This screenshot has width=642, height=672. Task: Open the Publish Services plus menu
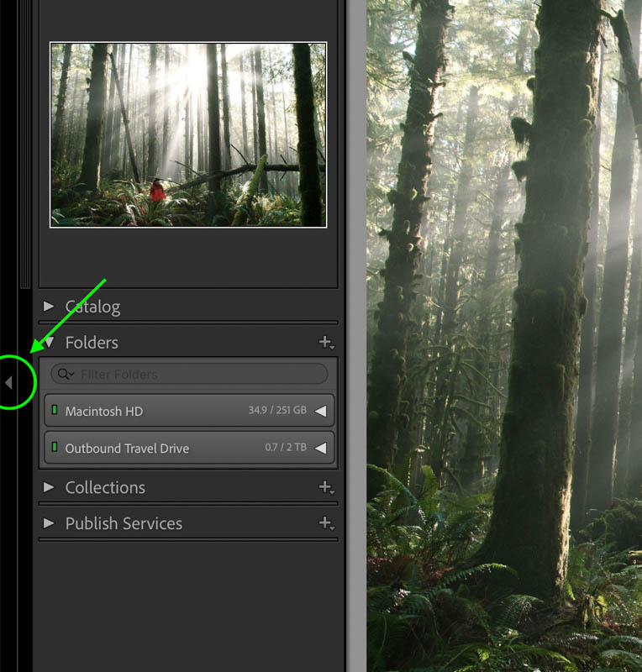tap(326, 523)
